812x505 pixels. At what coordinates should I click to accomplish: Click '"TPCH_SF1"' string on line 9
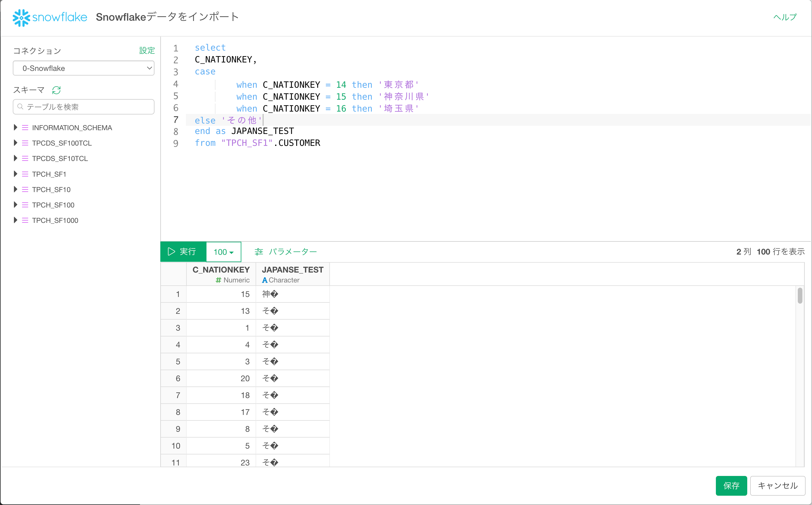coord(247,143)
